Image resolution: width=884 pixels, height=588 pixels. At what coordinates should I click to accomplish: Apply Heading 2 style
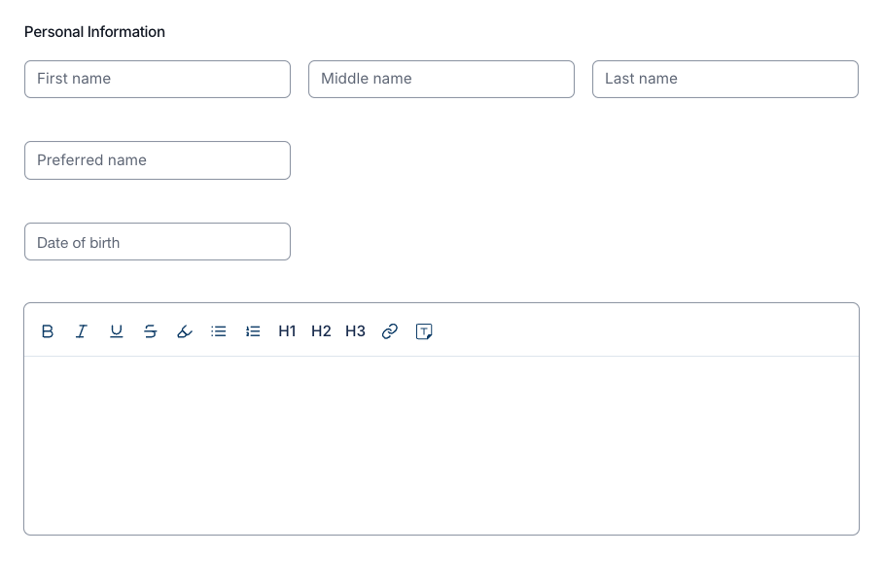[321, 331]
